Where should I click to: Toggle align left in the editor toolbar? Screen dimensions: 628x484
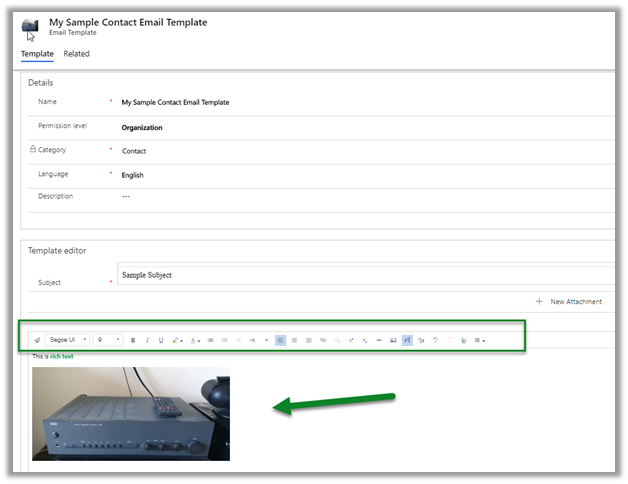(x=280, y=340)
